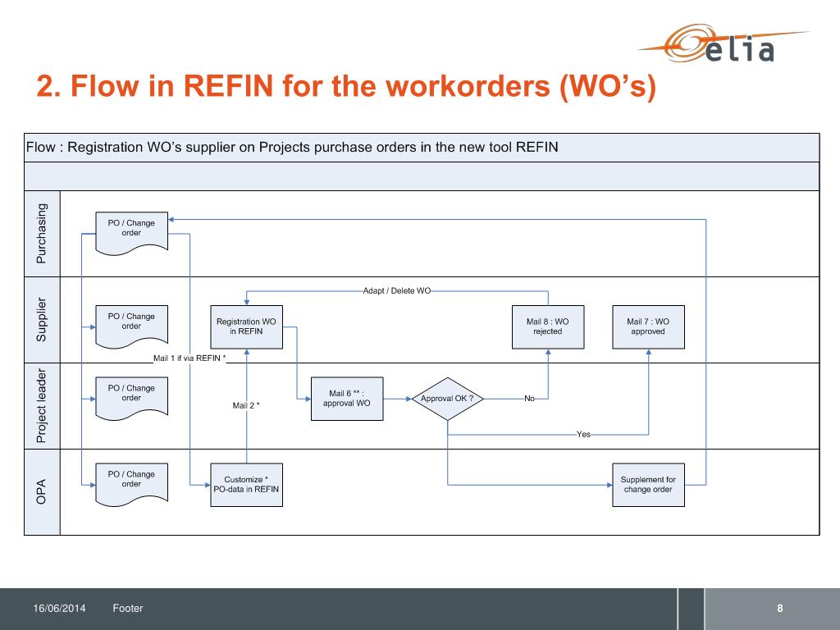Click PO / Change order shape in OPA lane
Image resolution: width=840 pixels, height=630 pixels.
[x=131, y=484]
